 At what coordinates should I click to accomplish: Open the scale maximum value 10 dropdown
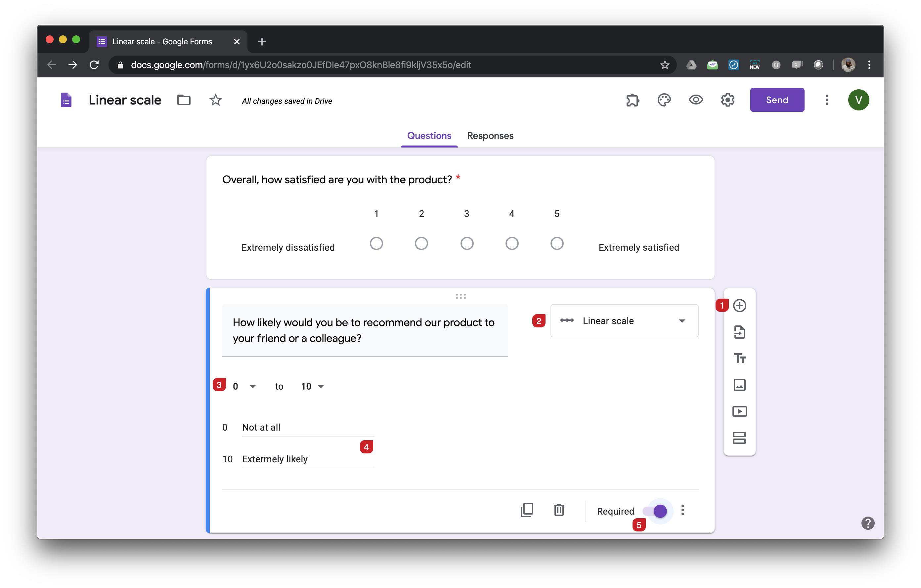click(313, 386)
